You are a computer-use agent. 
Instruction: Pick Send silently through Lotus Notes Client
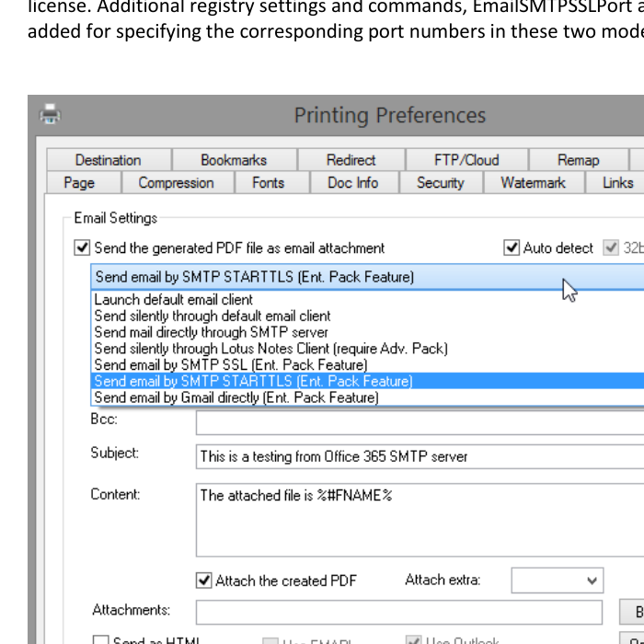pyautogui.click(x=367, y=349)
